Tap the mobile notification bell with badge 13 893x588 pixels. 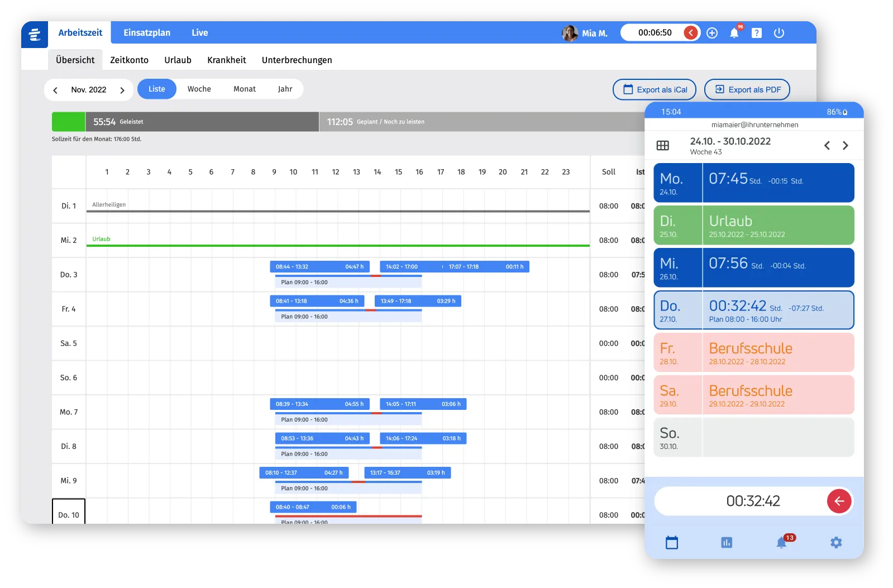pos(781,542)
